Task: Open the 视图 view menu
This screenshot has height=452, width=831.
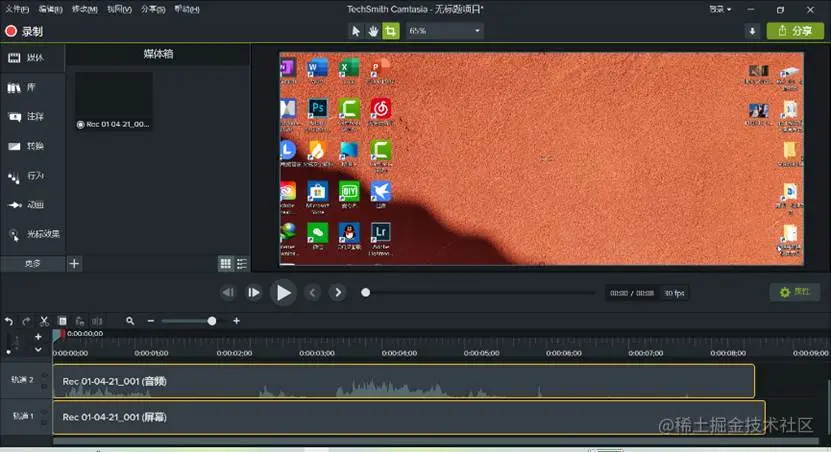Action: 119,9
